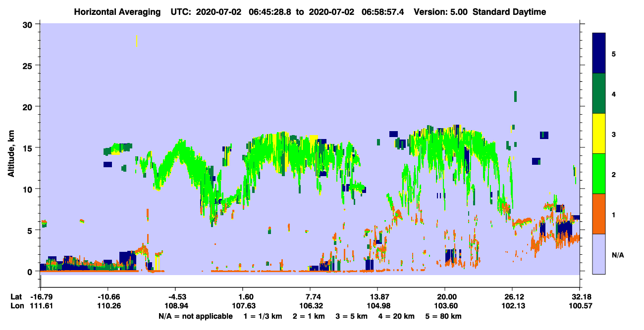Click the colorbar label 5
The image size is (644, 330).
point(614,54)
